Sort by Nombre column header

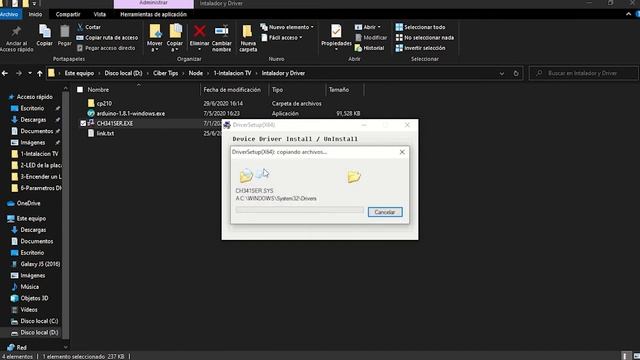coord(98,89)
